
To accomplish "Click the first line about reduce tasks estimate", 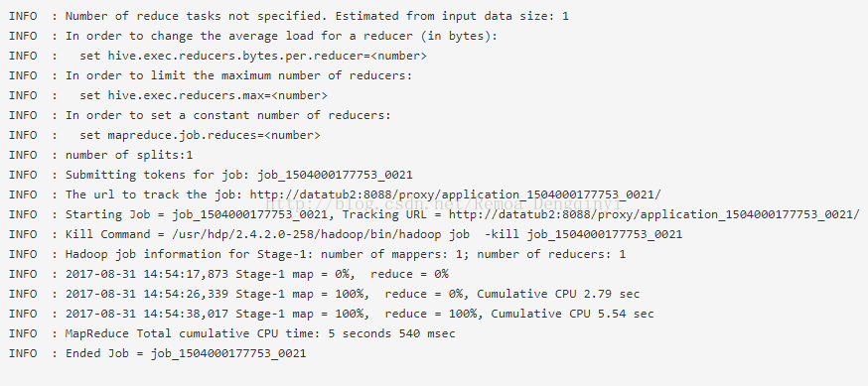I will tap(317, 16).
